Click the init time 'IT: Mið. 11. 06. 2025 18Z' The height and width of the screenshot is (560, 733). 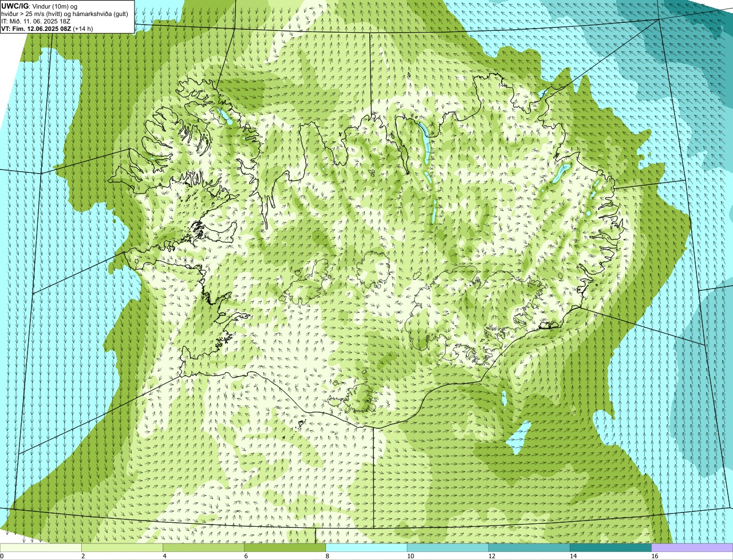[36, 21]
